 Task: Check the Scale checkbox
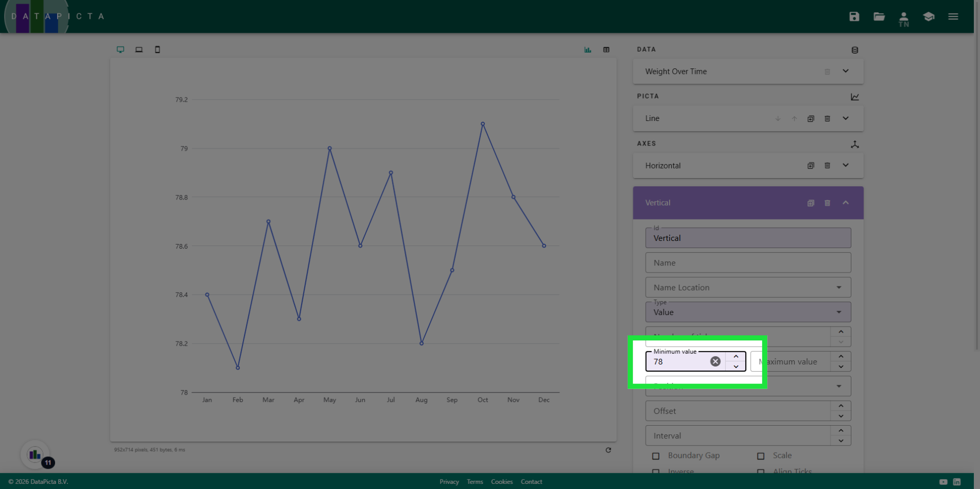point(762,456)
